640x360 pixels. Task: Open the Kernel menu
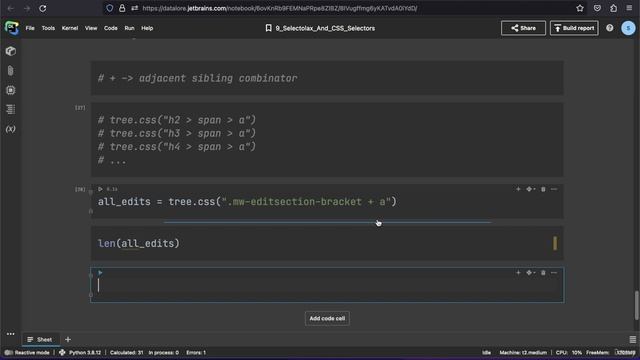(x=70, y=28)
